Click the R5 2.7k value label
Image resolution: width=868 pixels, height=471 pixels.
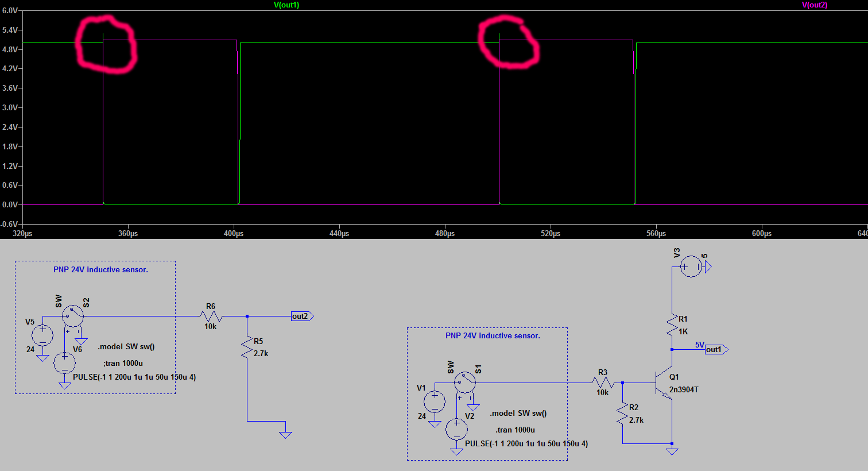(261, 353)
